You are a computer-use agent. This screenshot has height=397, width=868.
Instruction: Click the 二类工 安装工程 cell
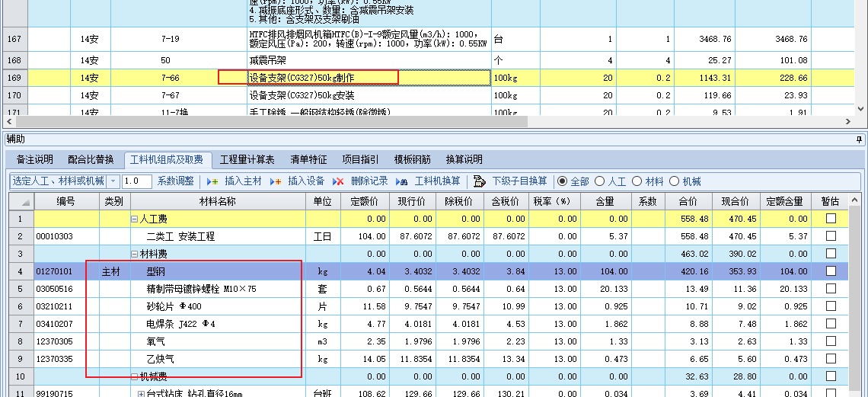coord(218,236)
